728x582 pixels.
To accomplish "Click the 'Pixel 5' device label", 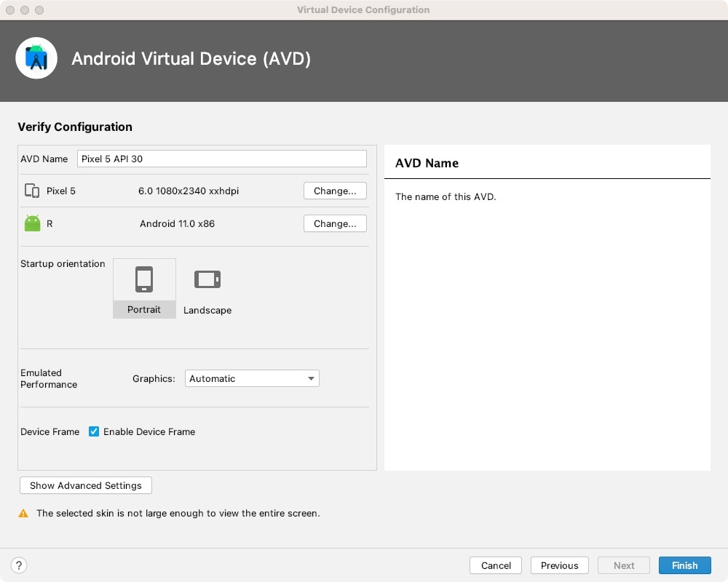I will pyautogui.click(x=61, y=191).
